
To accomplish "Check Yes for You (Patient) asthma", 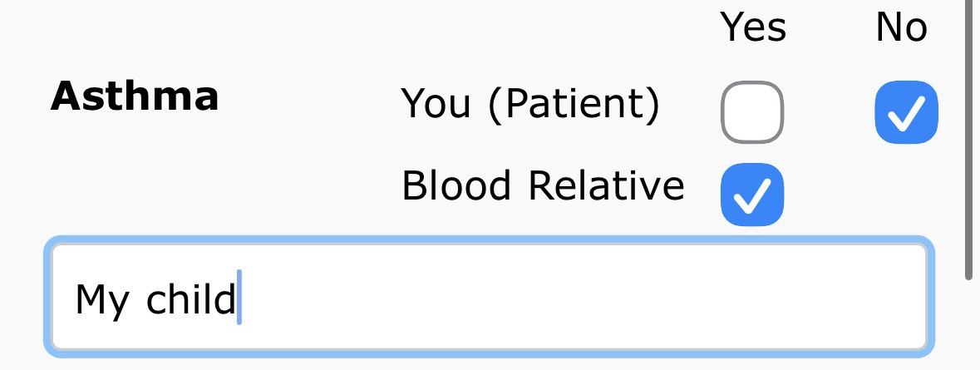I will pos(751,112).
